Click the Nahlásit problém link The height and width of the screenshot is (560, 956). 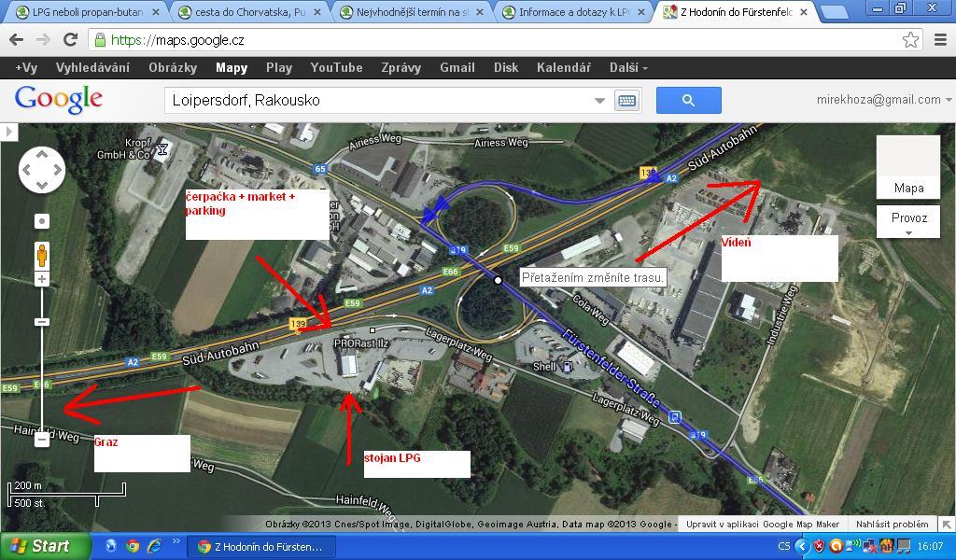[892, 525]
